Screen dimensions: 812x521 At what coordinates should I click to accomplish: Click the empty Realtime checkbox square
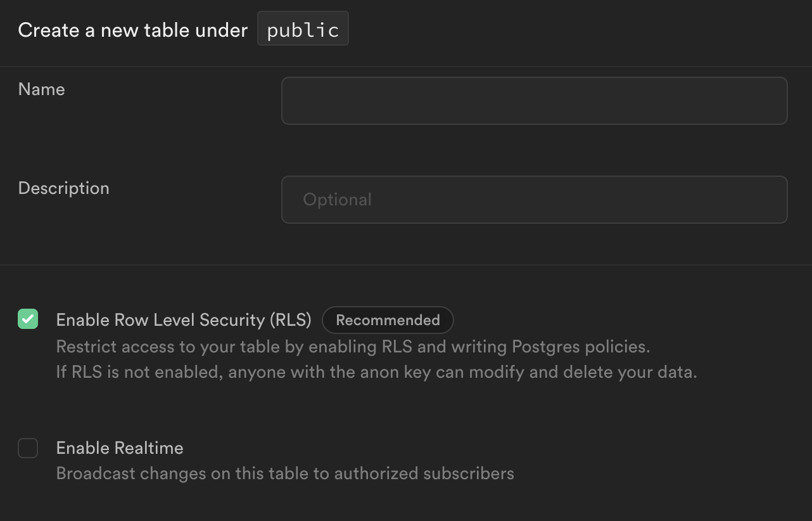(28, 448)
